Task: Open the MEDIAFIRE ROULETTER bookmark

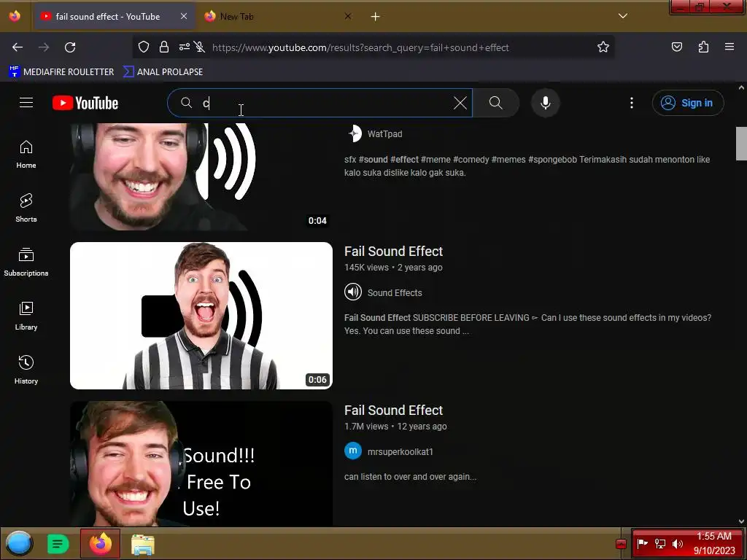Action: click(61, 72)
